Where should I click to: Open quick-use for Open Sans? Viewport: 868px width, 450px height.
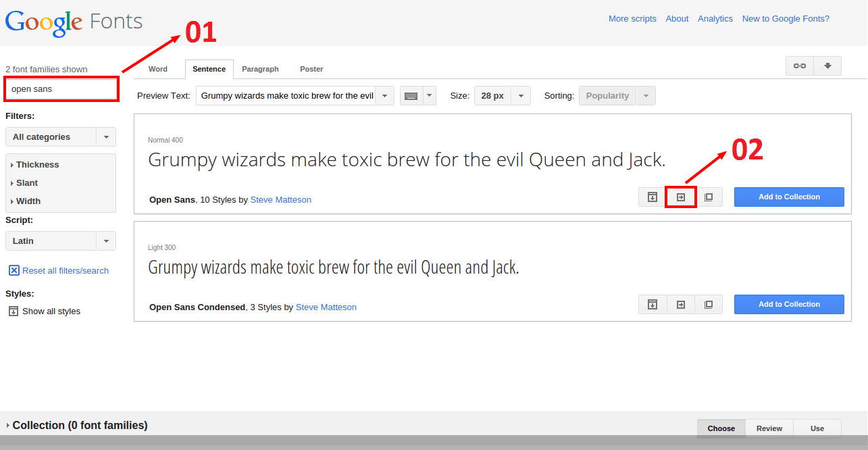coord(681,197)
